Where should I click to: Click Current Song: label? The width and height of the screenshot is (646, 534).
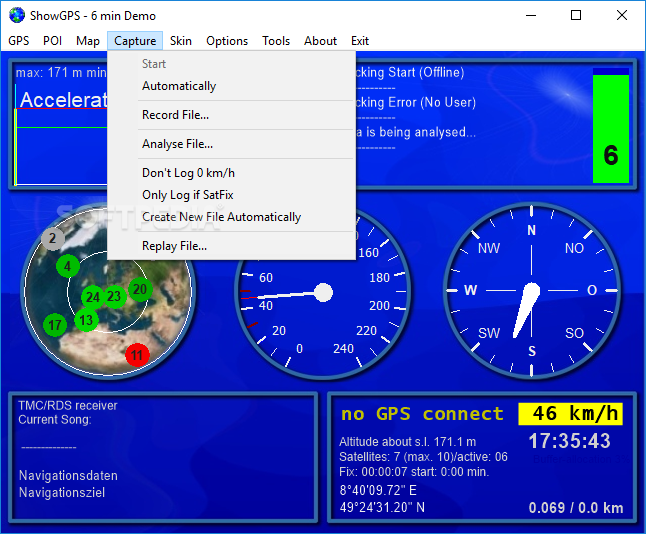pos(55,420)
